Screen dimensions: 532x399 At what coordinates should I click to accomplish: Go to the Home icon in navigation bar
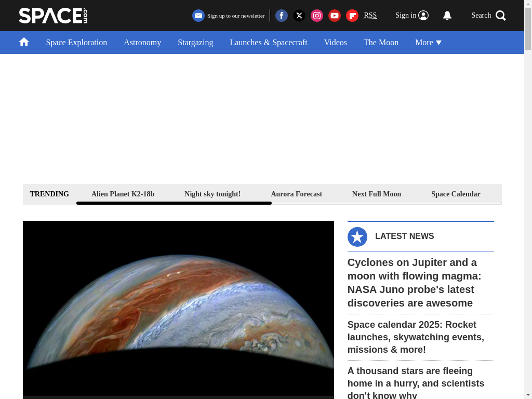point(24,42)
